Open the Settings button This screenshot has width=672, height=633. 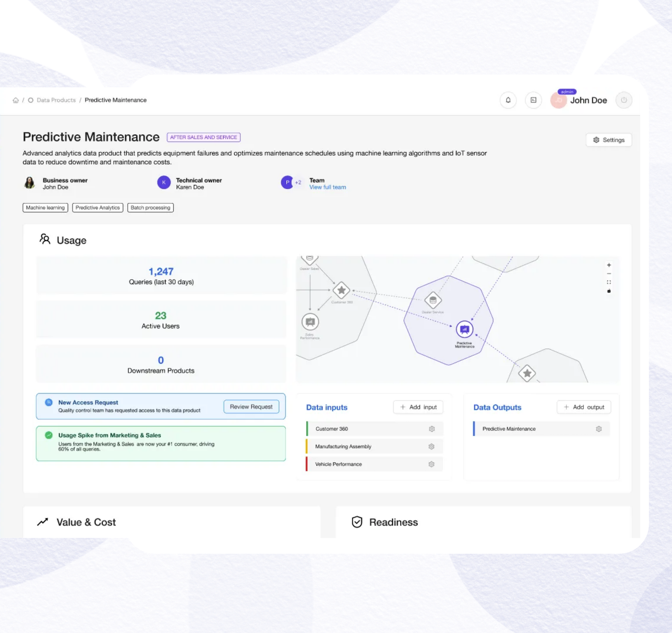pos(609,140)
